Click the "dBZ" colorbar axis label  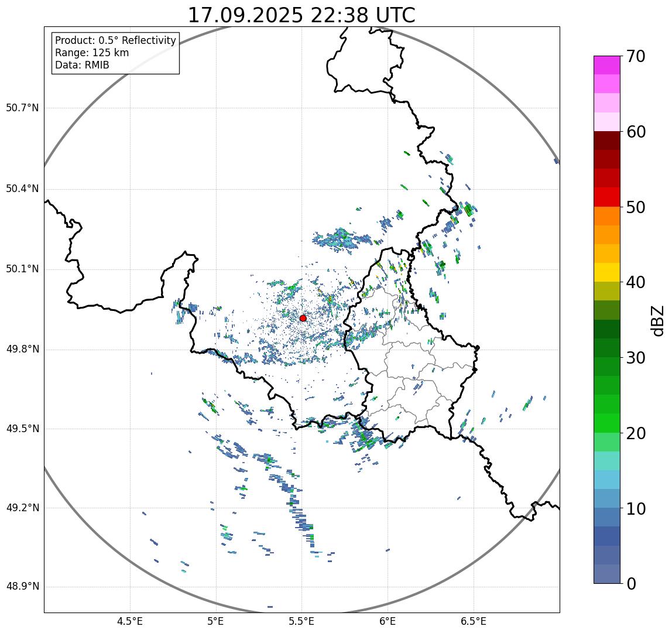[x=657, y=320]
